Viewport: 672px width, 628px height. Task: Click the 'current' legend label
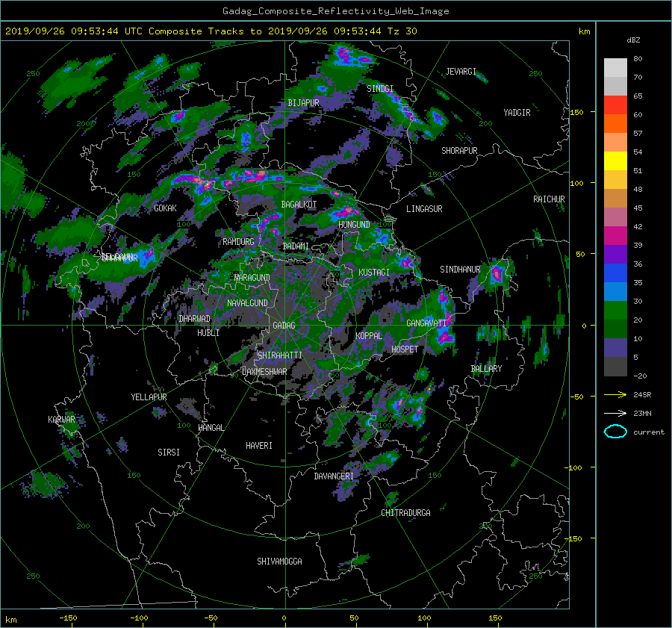coord(649,432)
